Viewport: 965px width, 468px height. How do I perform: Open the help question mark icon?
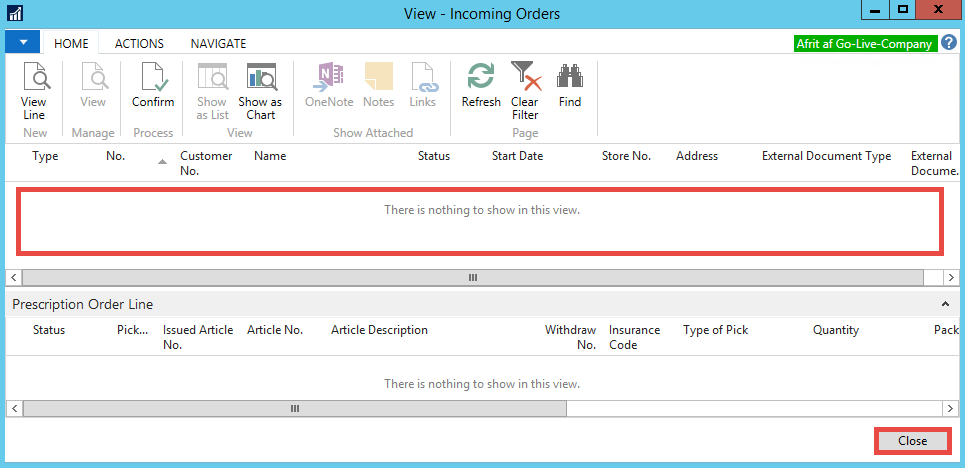[947, 44]
